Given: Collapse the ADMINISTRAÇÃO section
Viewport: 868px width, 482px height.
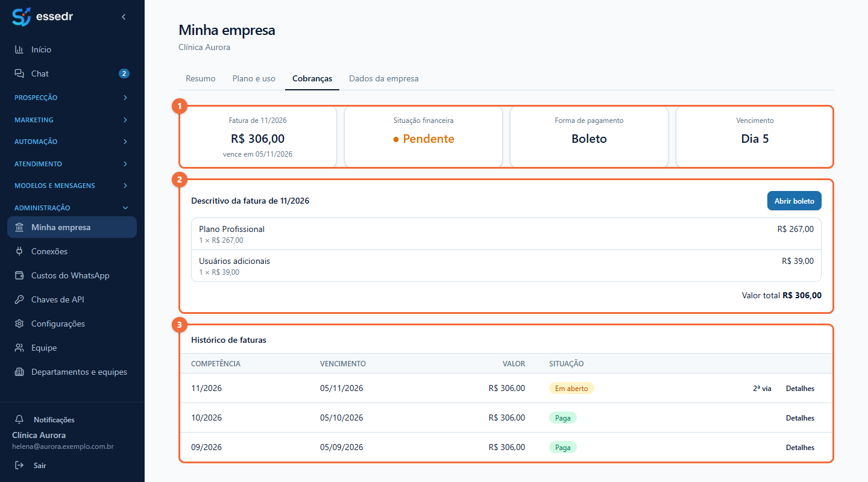Looking at the screenshot, I should pos(72,208).
